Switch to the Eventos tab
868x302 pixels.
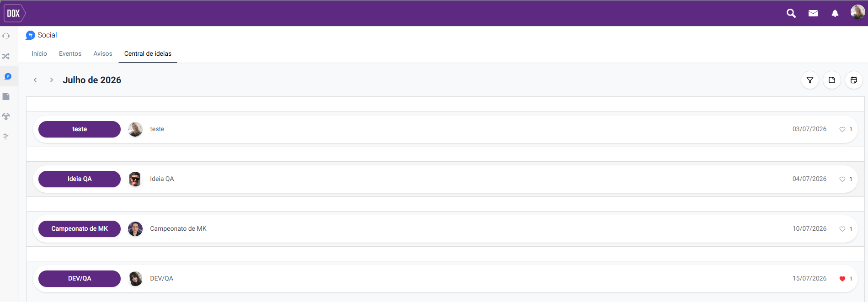tap(70, 53)
